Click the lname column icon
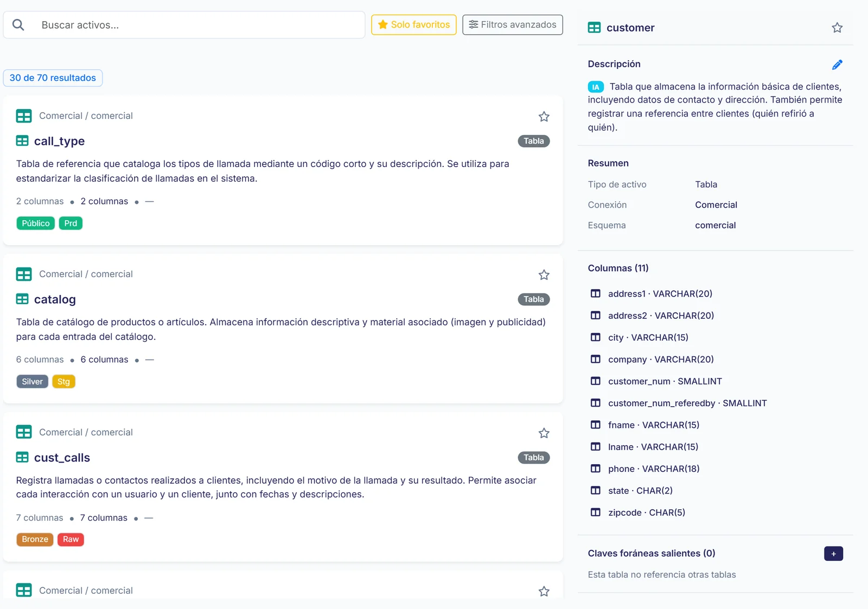 click(x=596, y=447)
